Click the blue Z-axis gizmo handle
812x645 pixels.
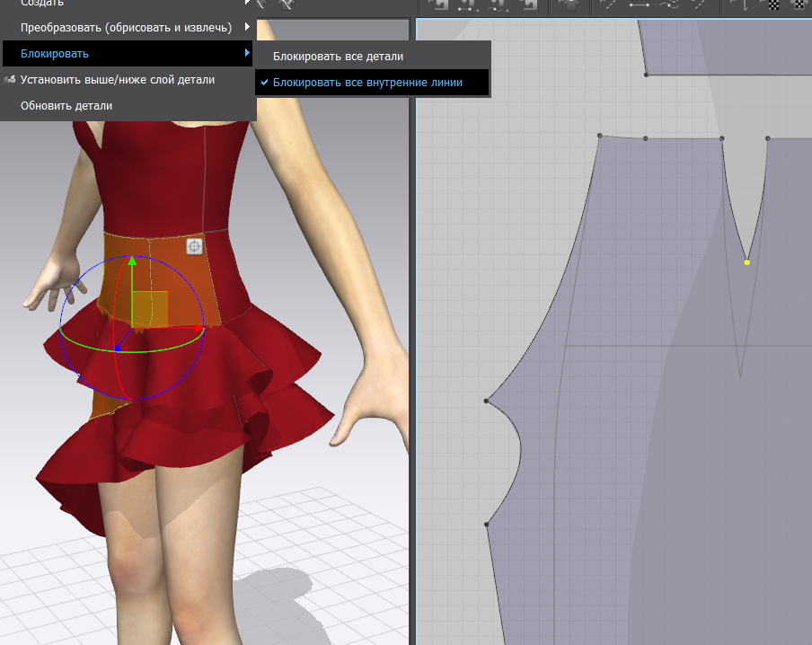point(118,348)
